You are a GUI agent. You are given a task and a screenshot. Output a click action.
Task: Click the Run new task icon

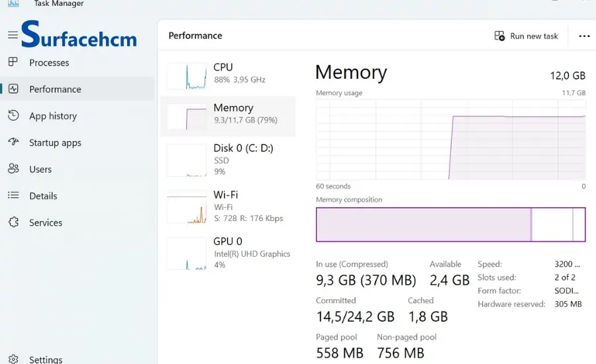(x=499, y=36)
